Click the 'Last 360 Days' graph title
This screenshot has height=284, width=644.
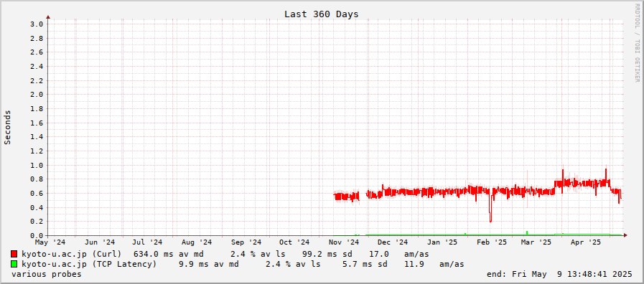(321, 14)
